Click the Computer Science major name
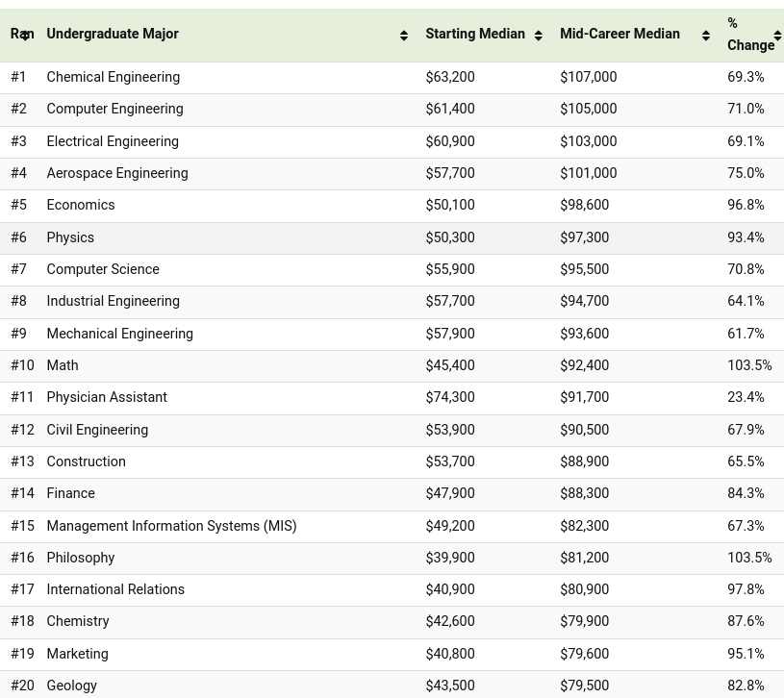The image size is (784, 698). click(103, 269)
